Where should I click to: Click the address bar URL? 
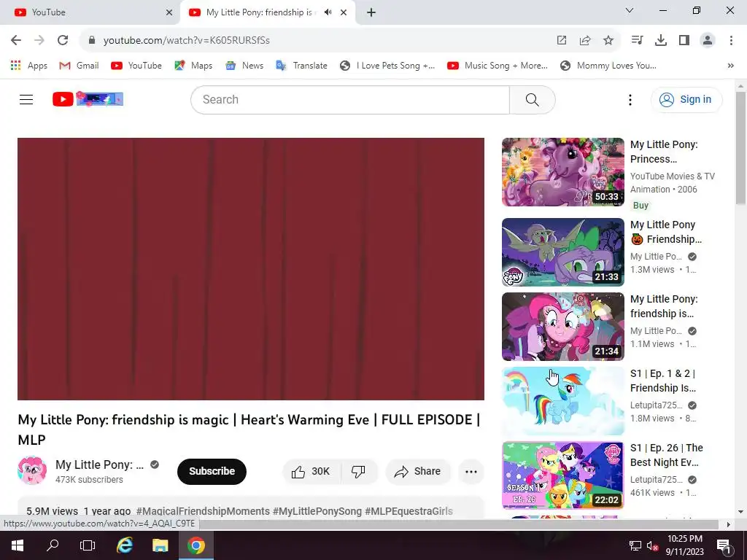point(187,41)
